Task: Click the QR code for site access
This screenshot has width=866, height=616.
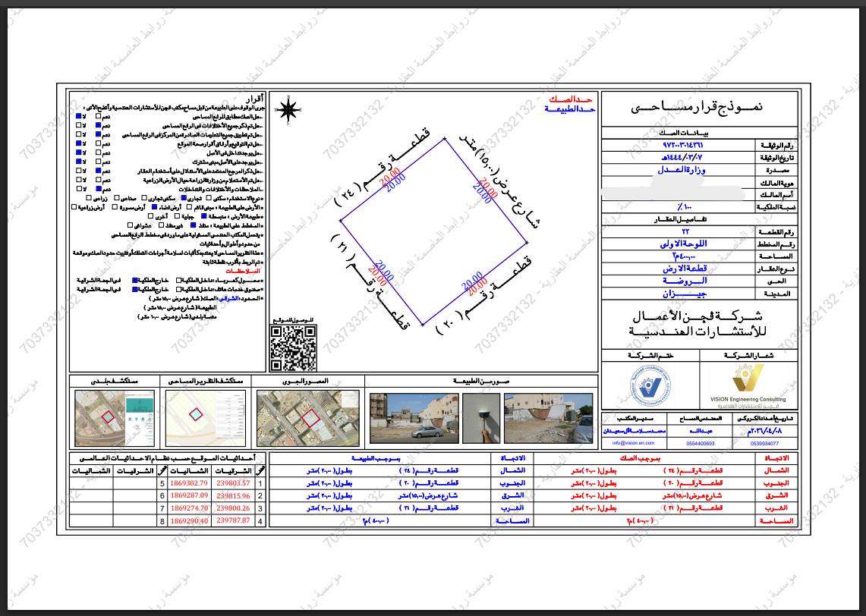Action: (x=293, y=347)
